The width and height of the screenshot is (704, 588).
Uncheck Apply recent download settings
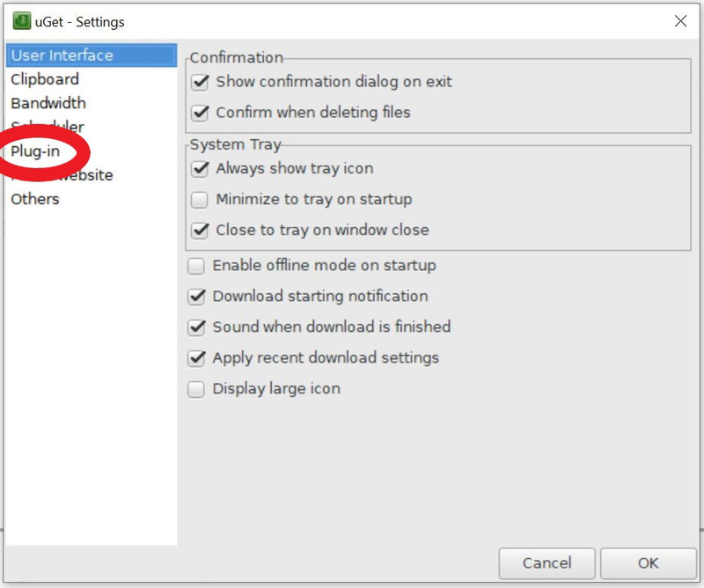[196, 358]
